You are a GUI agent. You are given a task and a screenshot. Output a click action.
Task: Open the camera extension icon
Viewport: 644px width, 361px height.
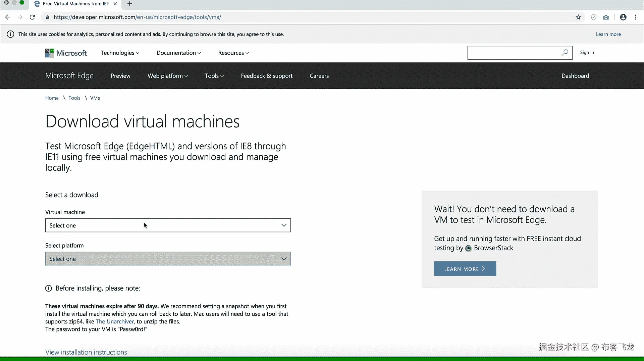point(606,17)
